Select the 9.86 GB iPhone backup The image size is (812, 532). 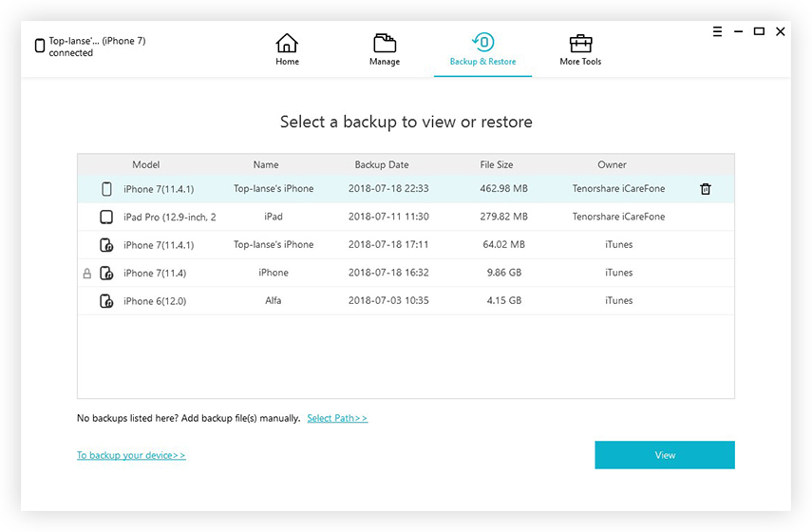point(406,273)
